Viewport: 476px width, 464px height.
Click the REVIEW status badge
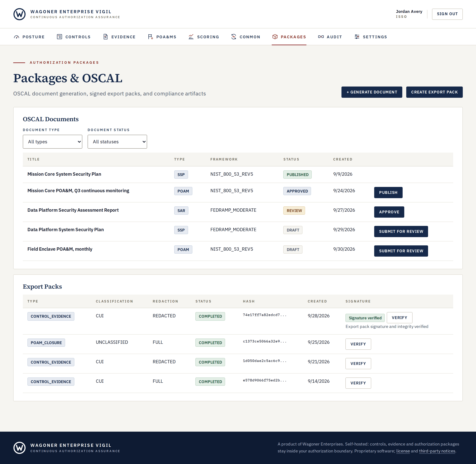click(x=294, y=211)
